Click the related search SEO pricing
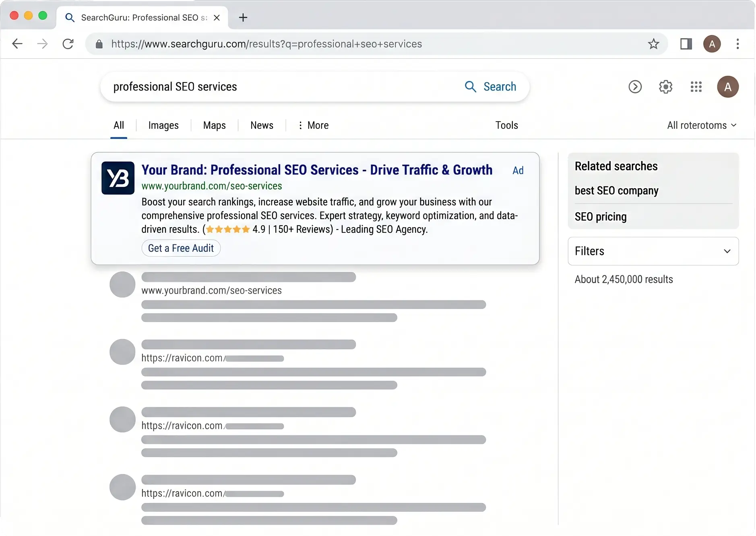 601,217
